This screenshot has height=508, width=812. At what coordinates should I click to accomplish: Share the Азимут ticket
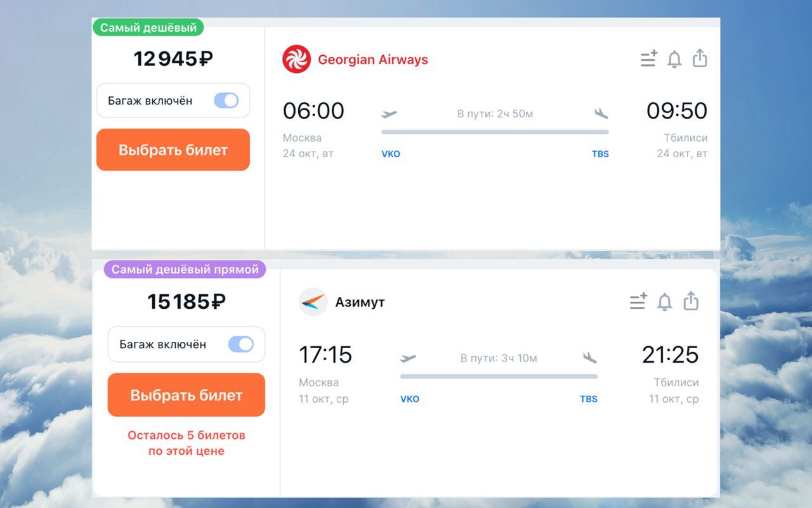(x=691, y=301)
